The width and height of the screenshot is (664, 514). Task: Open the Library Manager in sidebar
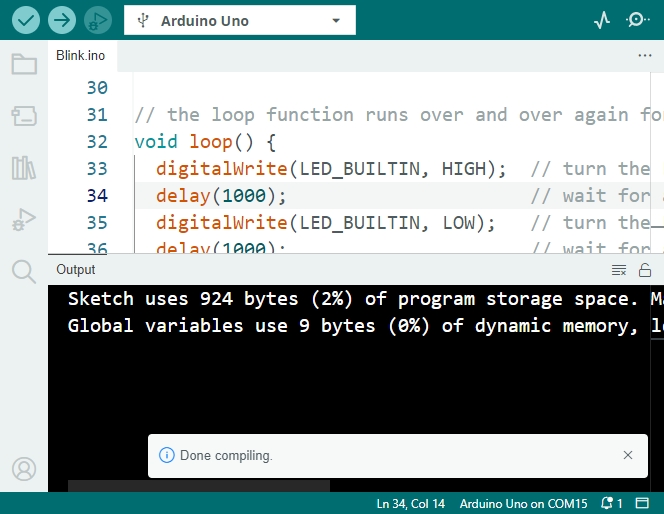coord(24,168)
